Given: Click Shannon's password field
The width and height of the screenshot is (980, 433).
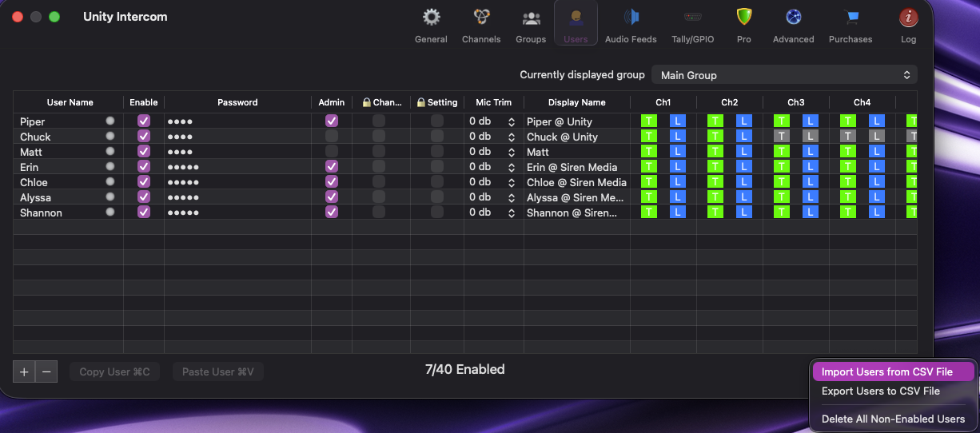Looking at the screenshot, I should coord(237,213).
